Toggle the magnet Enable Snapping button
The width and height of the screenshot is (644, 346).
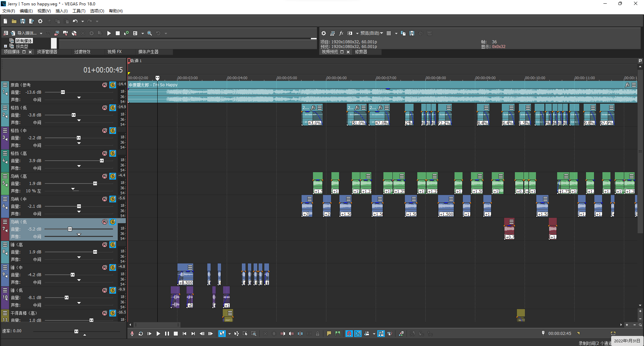click(x=349, y=334)
